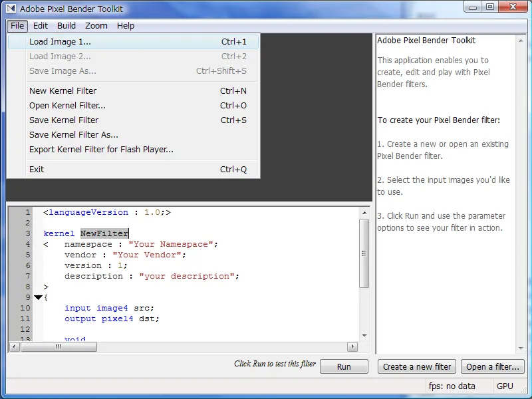Click the "Your Namespace" string in code
Viewport: 532px width, 399px height.
point(171,244)
